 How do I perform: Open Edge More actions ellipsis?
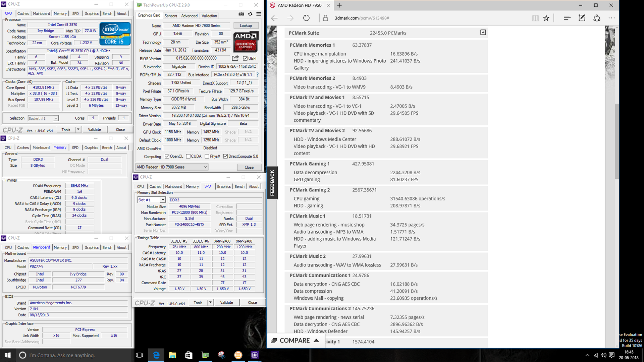[x=611, y=18]
